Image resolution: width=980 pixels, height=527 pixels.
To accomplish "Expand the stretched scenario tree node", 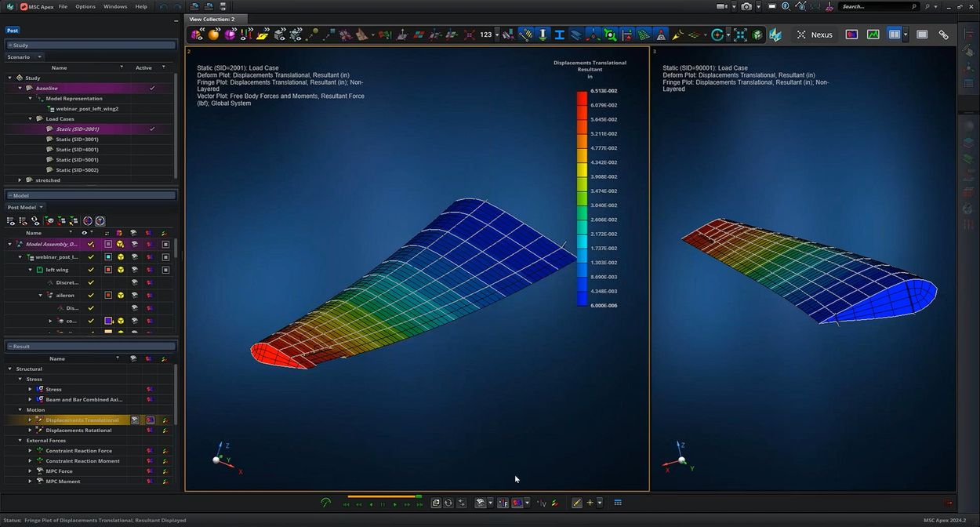I will point(20,180).
